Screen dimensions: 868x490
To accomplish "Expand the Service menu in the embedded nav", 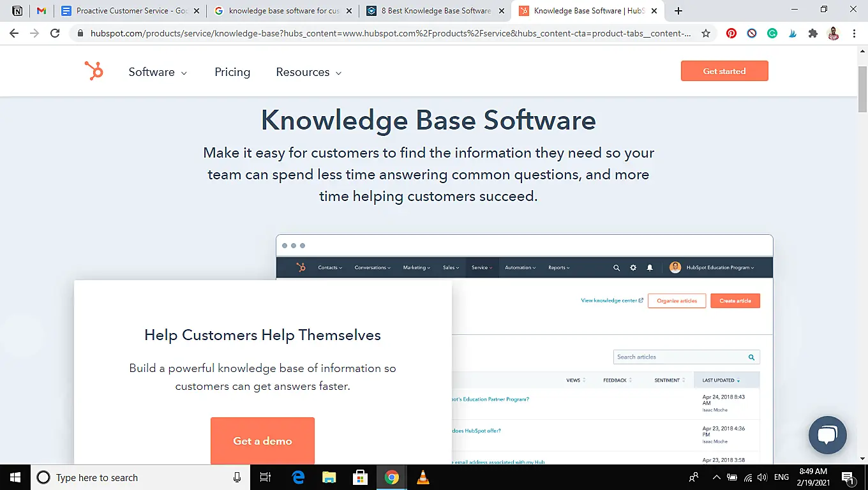I will coord(481,267).
